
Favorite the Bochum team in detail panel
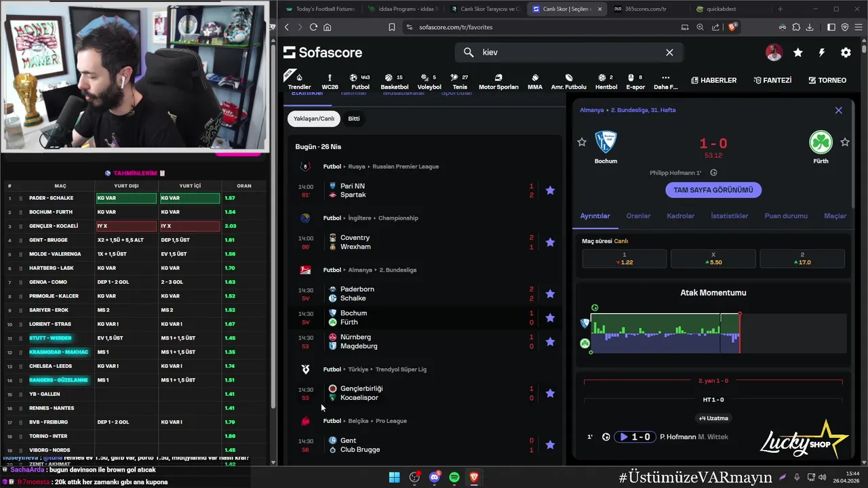click(x=582, y=142)
